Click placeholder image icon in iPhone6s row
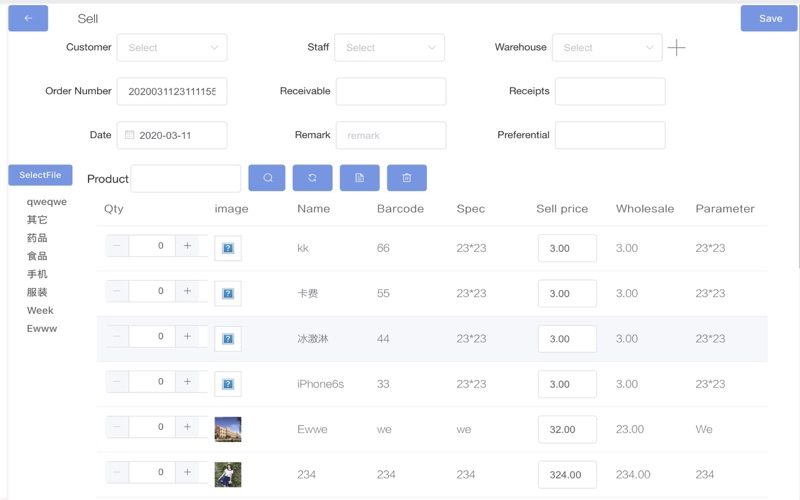 click(228, 384)
